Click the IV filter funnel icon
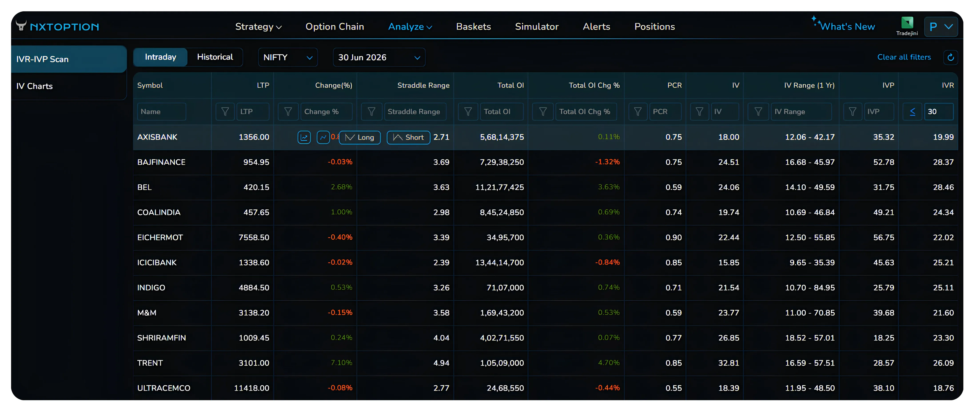 click(x=699, y=112)
